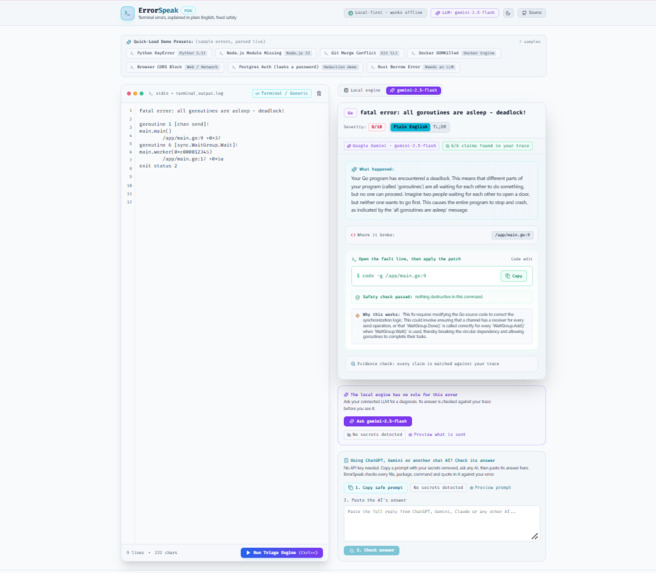Switch to the Local engine tab
Image resolution: width=656 pixels, height=573 pixels.
click(x=362, y=90)
